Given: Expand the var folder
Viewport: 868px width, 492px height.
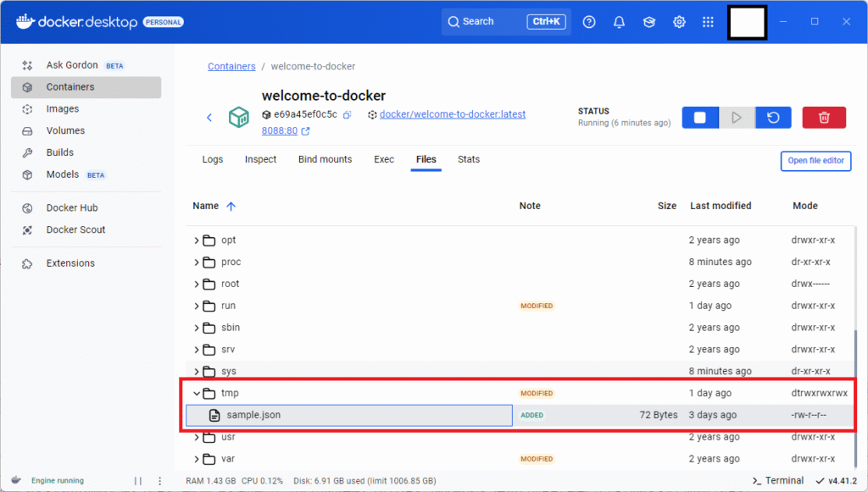Looking at the screenshot, I should 196,459.
